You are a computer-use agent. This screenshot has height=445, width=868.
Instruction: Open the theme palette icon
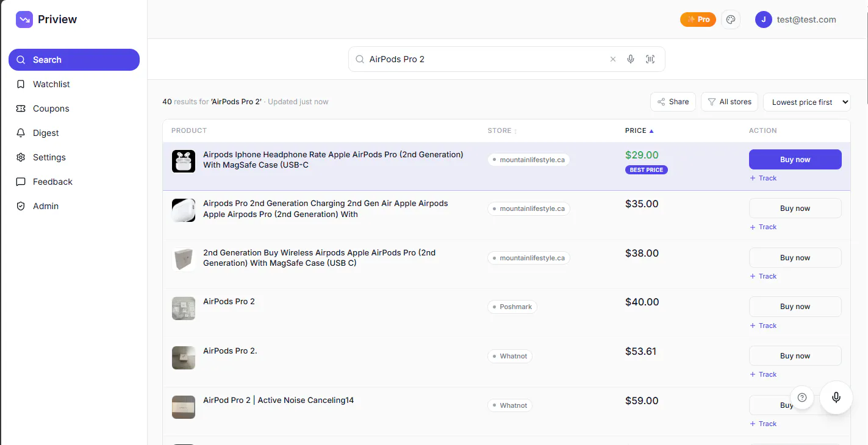point(731,20)
